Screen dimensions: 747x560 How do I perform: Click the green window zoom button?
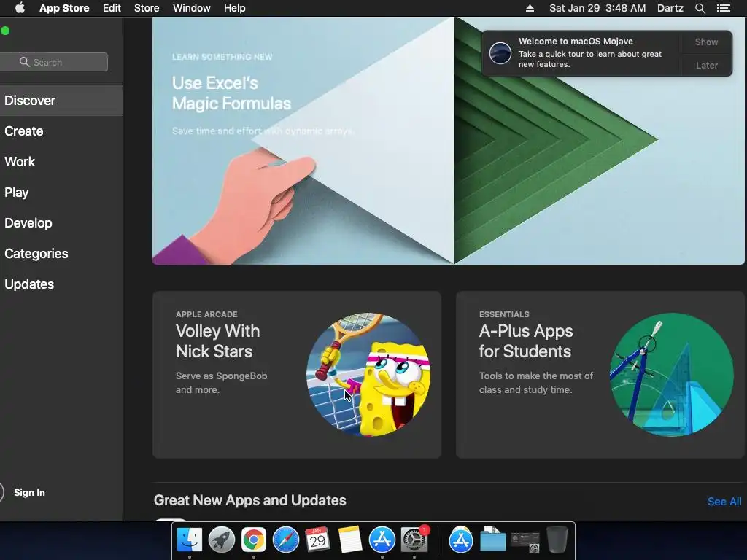[x=5, y=31]
